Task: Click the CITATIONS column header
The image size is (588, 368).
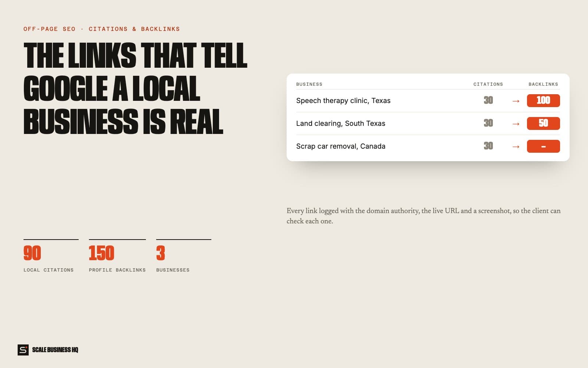Action: pos(488,84)
